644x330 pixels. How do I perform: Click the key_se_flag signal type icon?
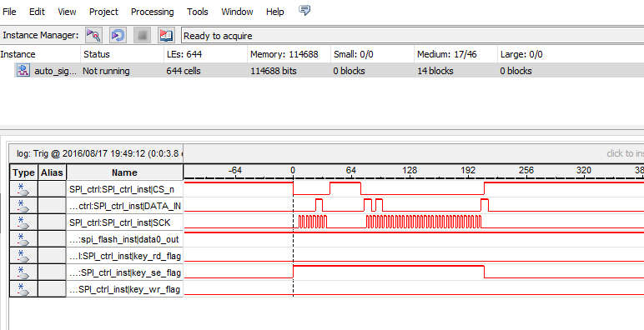pos(23,272)
